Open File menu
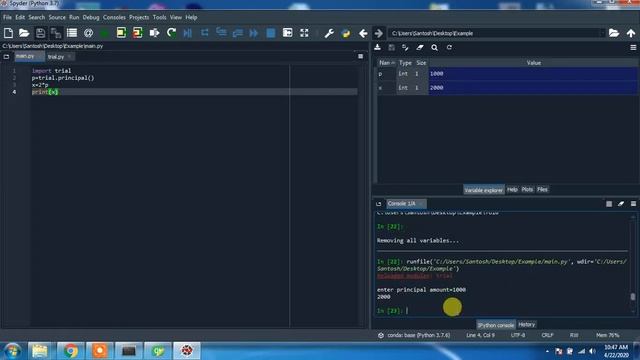The height and width of the screenshot is (360, 640). [x=7, y=17]
